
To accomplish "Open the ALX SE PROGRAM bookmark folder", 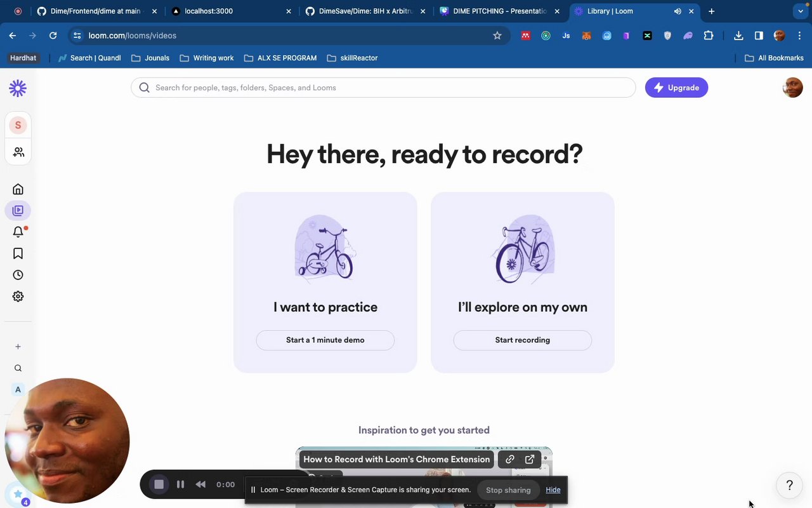I will pyautogui.click(x=280, y=58).
